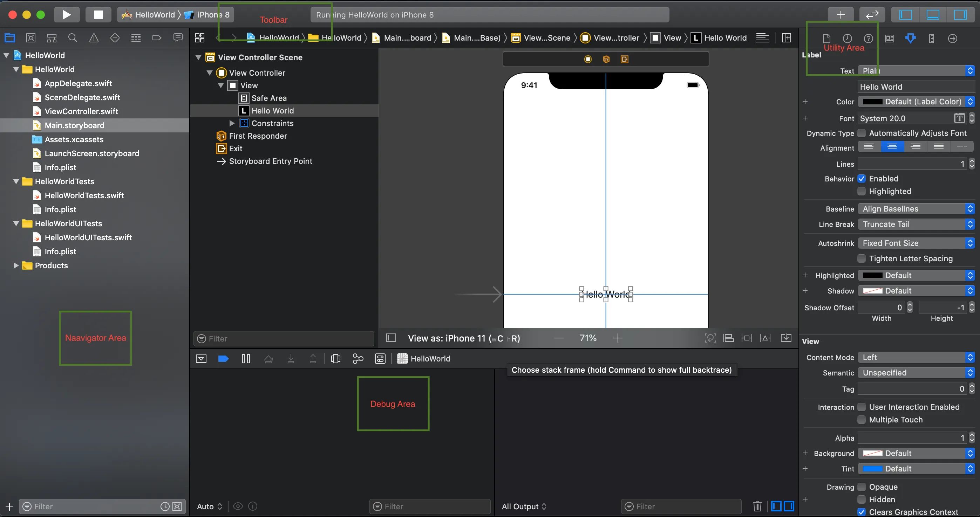Click the debug Pause execution button
980x517 pixels.
[246, 358]
